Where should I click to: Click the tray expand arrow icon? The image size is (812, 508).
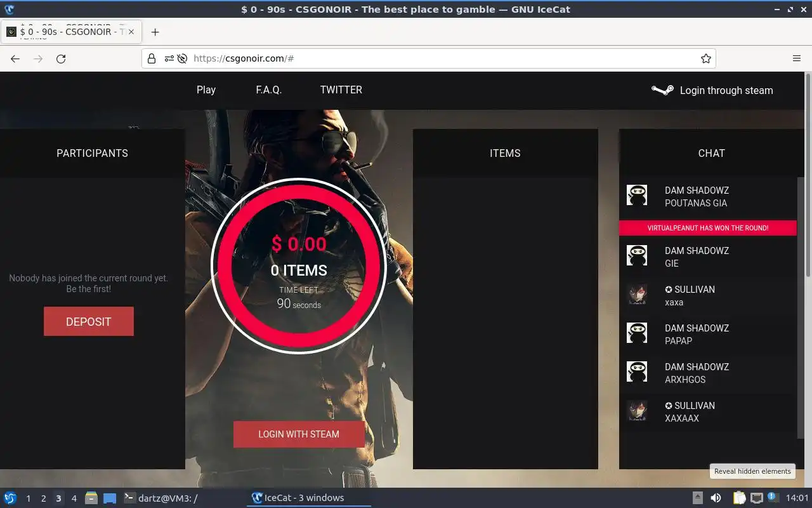coord(697,498)
